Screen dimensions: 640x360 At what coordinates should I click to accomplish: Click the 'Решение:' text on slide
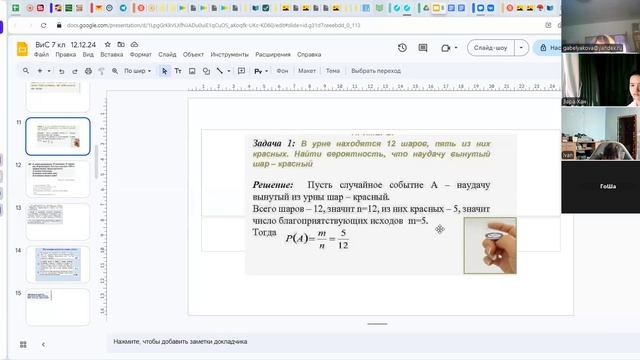tap(273, 185)
